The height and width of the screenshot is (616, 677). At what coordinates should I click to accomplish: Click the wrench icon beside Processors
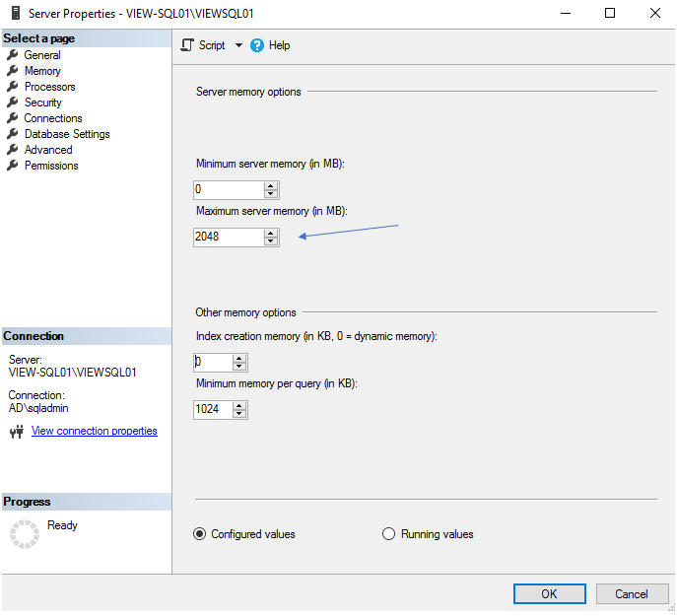tap(13, 87)
